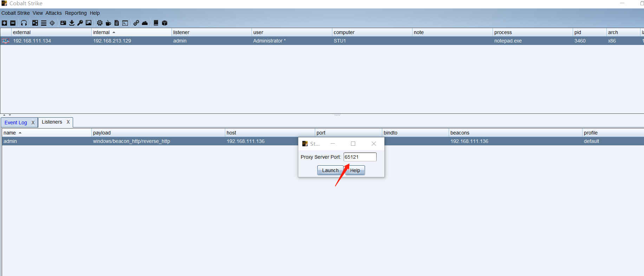Open screenshots view picture icon

coord(89,23)
